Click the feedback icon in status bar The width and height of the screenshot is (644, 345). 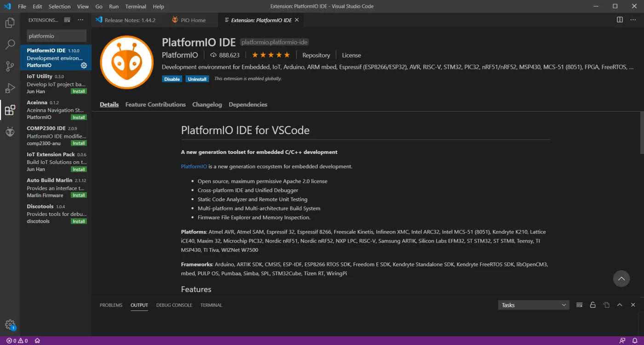tap(622, 341)
